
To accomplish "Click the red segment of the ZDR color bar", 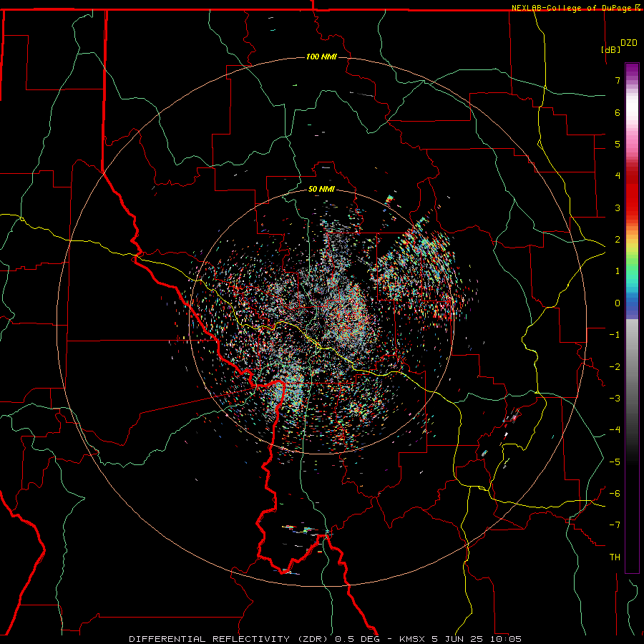I will pos(632,197).
